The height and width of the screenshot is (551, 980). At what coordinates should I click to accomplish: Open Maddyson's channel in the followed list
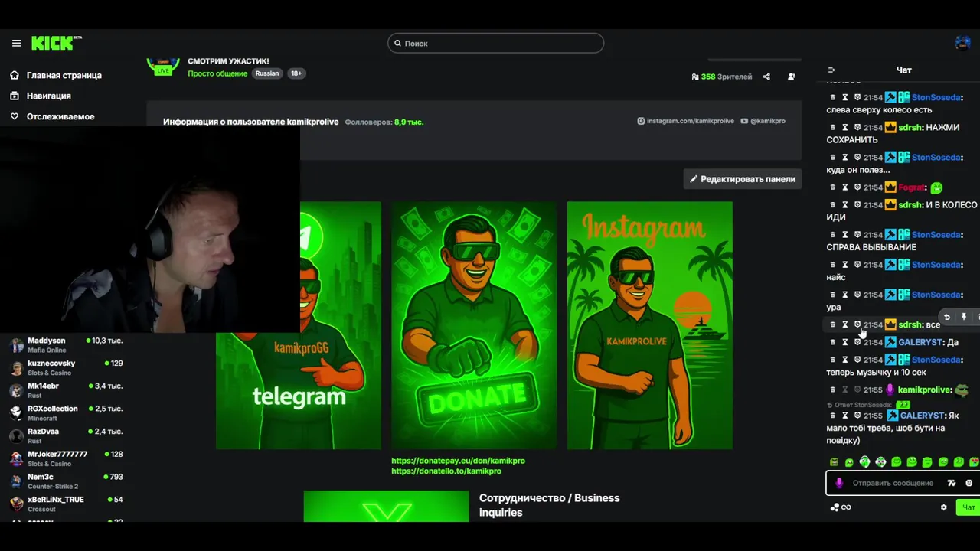coord(65,344)
